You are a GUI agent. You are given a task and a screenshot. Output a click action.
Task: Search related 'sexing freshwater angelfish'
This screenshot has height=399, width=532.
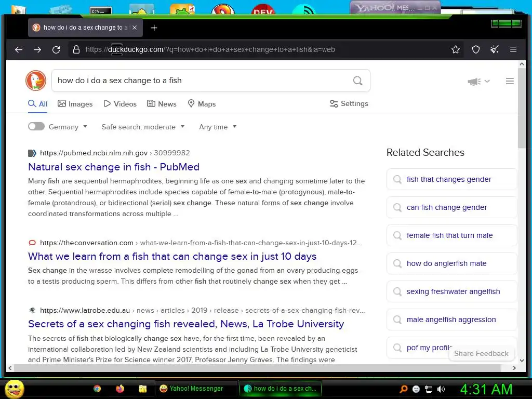[451, 291]
